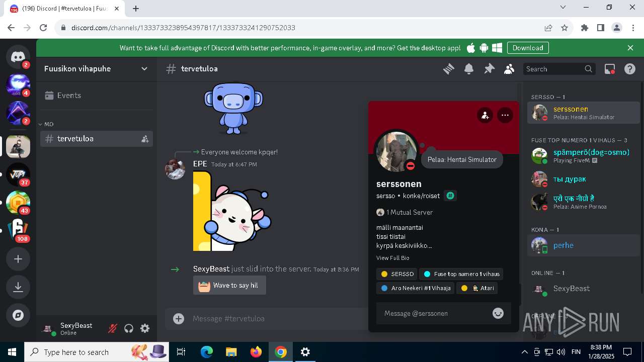This screenshot has width=644, height=362.
Task: Open the Download Apps icon in server list
Action: 18,287
